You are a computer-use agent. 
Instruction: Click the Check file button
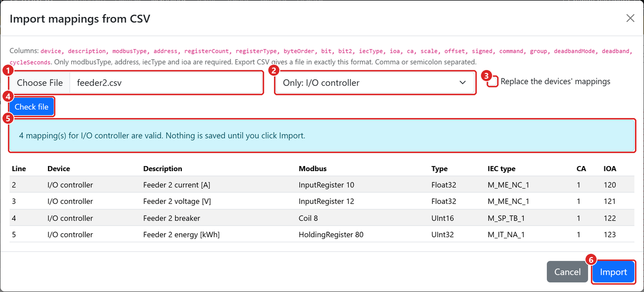point(32,107)
